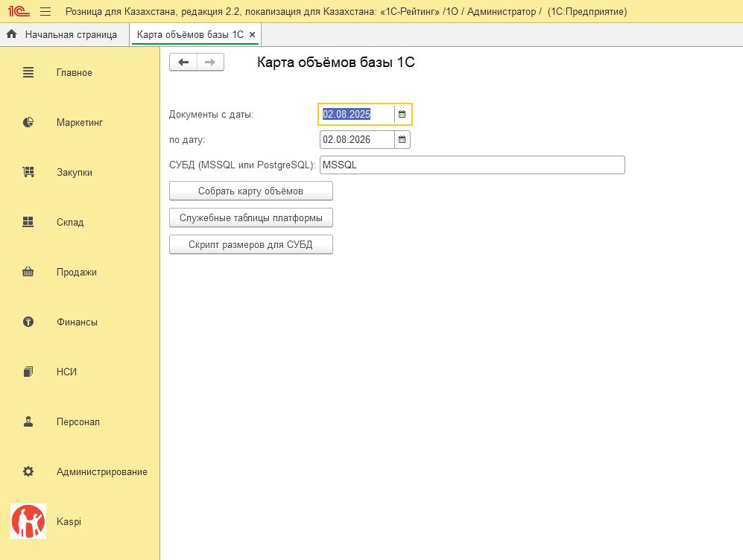Open calendar picker for Документы с даты
The width and height of the screenshot is (743, 560).
[x=402, y=114]
